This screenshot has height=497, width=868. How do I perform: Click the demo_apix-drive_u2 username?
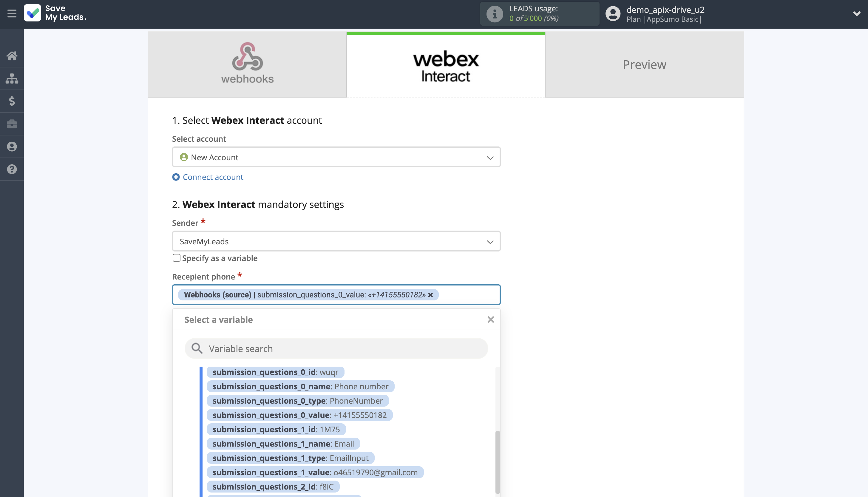click(665, 10)
